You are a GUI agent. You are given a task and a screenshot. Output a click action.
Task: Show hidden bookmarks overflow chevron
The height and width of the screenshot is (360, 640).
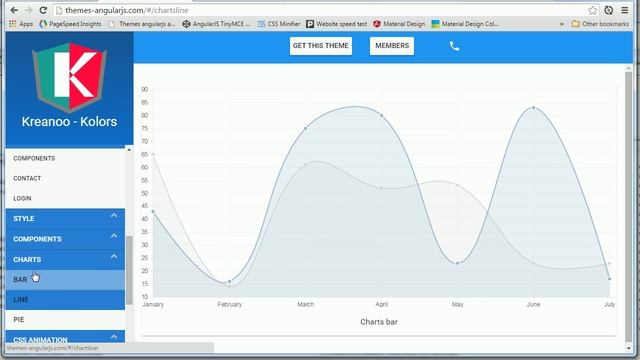pyautogui.click(x=562, y=24)
